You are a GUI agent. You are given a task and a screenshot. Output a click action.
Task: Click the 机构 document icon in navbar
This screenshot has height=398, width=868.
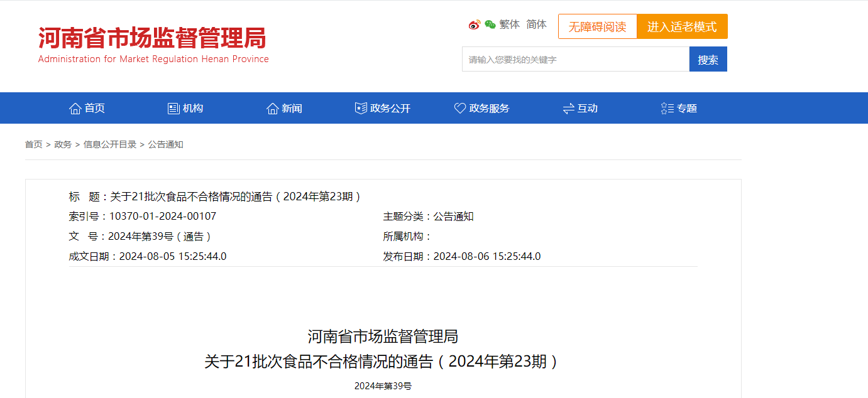coord(173,109)
